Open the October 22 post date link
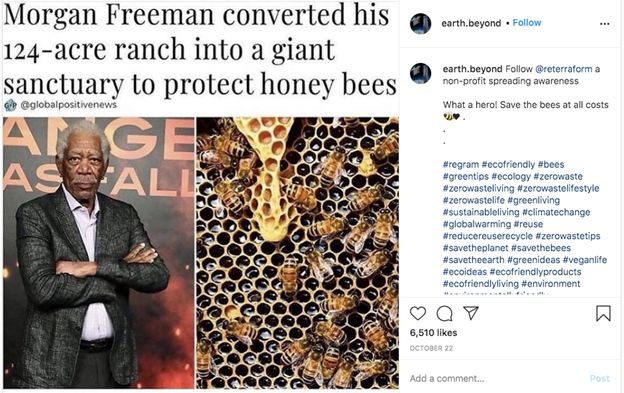This screenshot has width=624, height=393. [x=431, y=348]
